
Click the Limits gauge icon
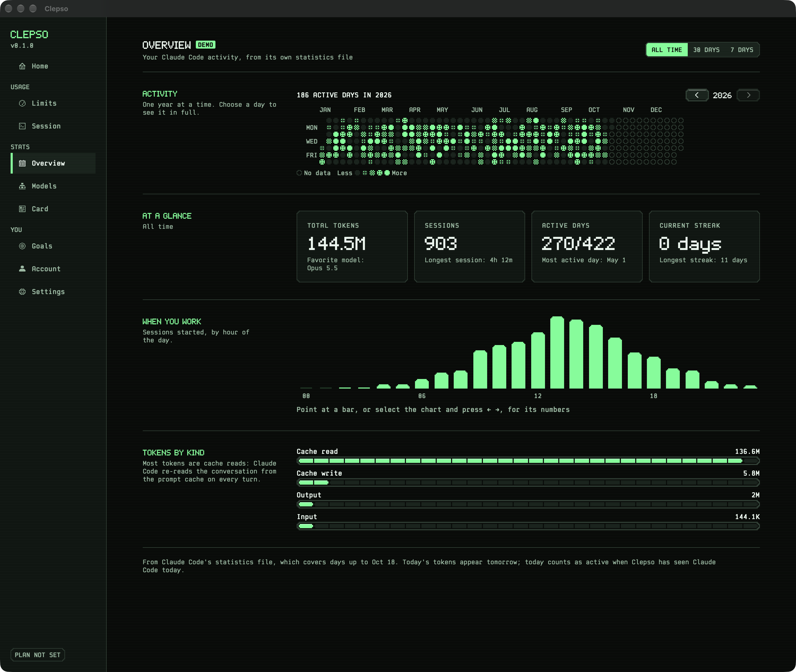coord(23,103)
